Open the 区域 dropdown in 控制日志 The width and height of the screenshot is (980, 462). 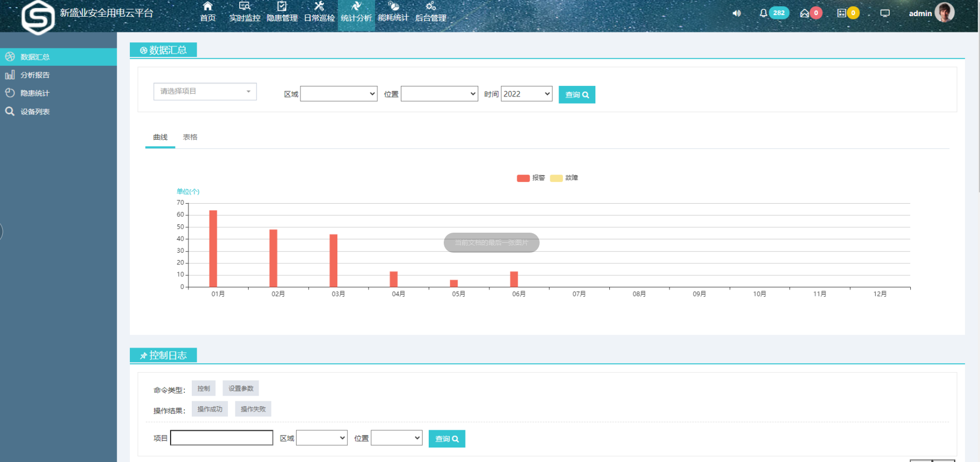(x=322, y=438)
